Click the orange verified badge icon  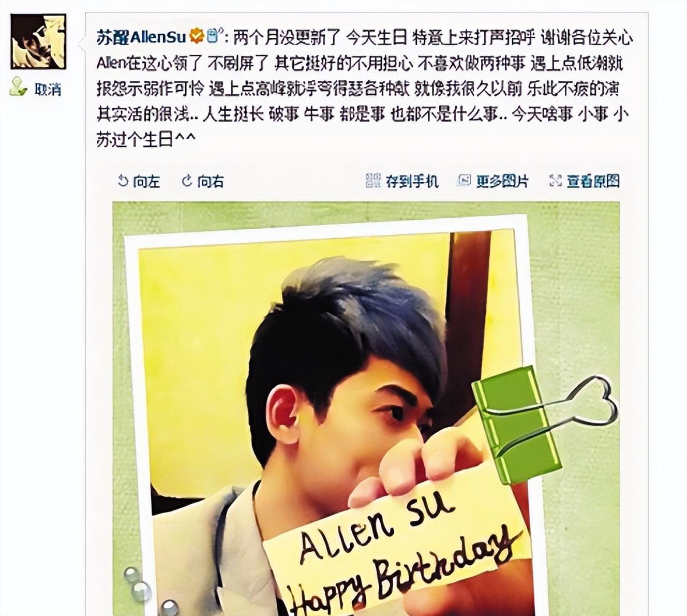tap(196, 37)
